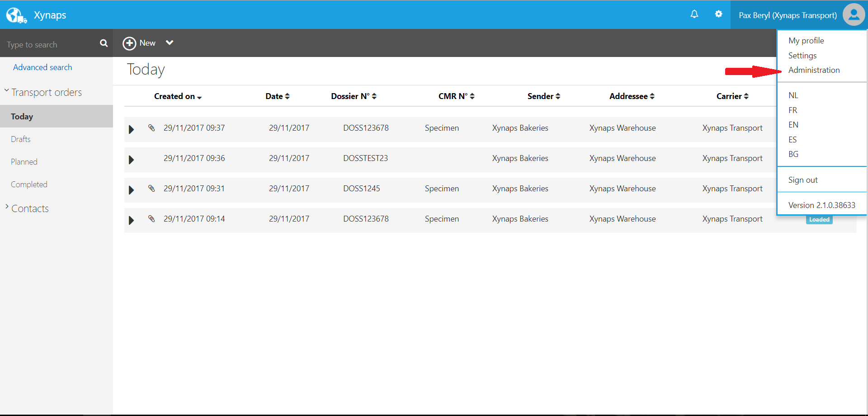Expand the Contacts section
Screen dimensions: 868x416
point(6,208)
